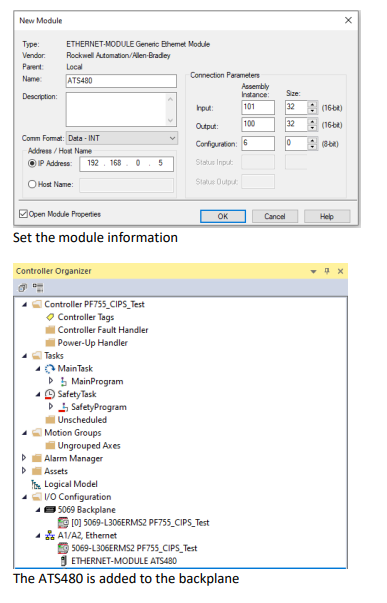
Task: Click the IP address first octet 192
Action: [93, 163]
